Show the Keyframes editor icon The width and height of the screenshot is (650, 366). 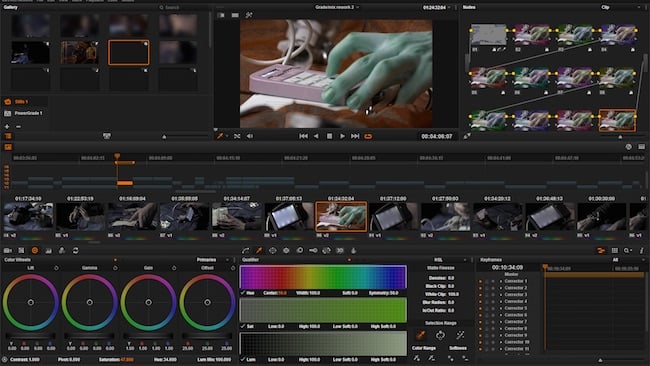[x=601, y=250]
